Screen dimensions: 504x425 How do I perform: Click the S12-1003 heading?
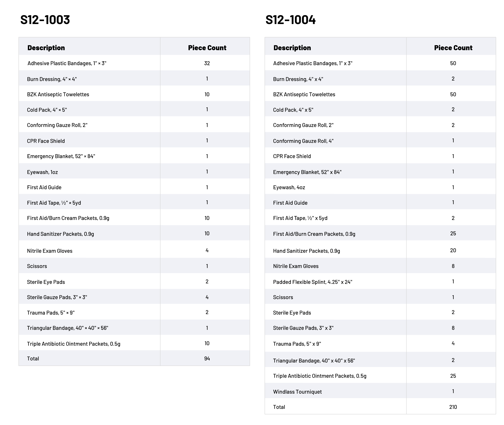pos(45,20)
